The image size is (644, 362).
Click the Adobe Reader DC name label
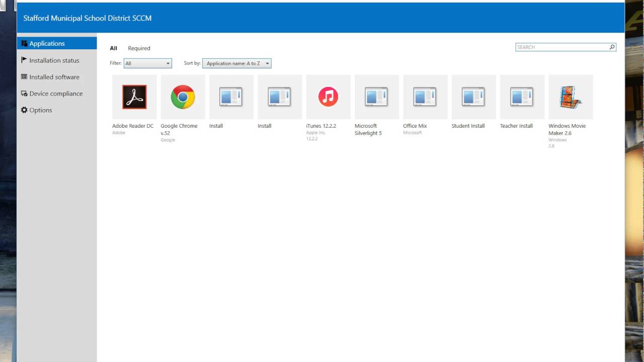(133, 126)
